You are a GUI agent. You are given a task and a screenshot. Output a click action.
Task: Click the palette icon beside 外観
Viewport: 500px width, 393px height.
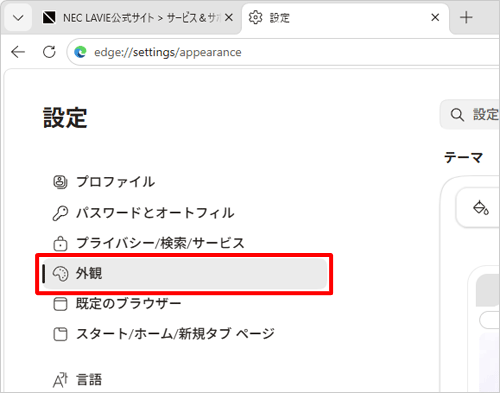61,274
